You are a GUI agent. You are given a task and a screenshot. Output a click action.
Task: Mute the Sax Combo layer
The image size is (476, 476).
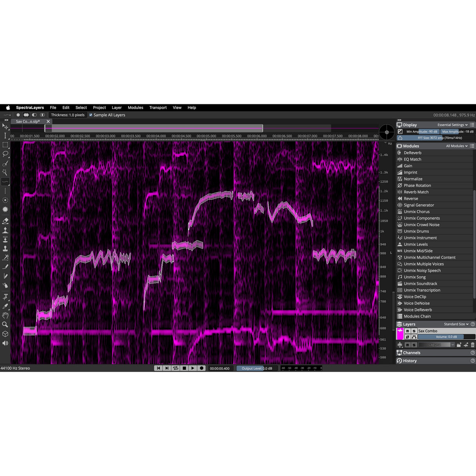point(407,331)
